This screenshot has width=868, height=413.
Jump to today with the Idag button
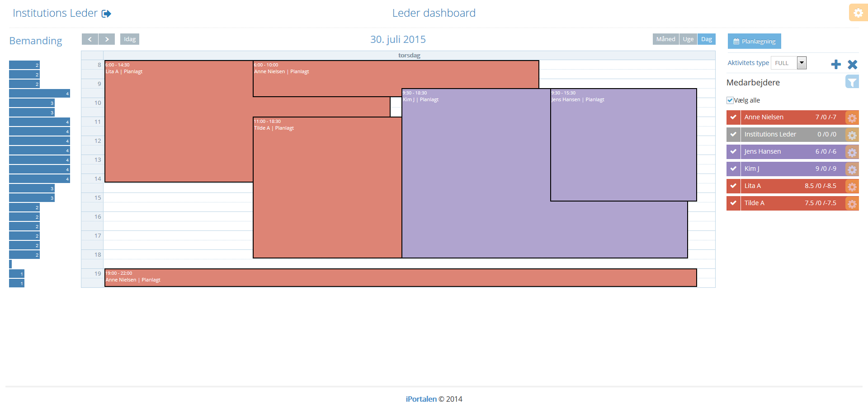[130, 39]
